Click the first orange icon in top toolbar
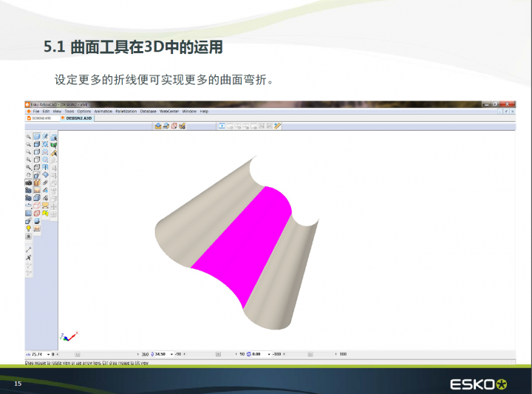 point(158,126)
